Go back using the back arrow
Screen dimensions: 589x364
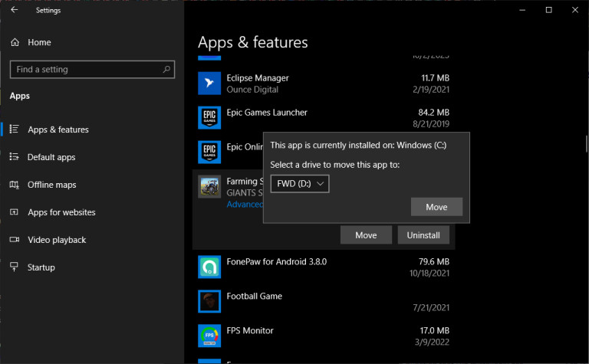(x=14, y=10)
